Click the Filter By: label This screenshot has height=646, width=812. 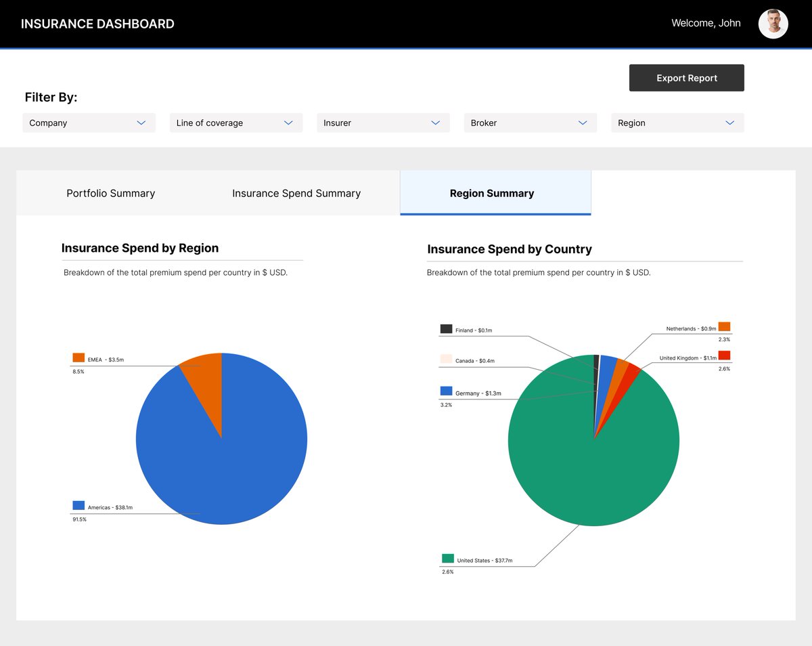coord(51,98)
